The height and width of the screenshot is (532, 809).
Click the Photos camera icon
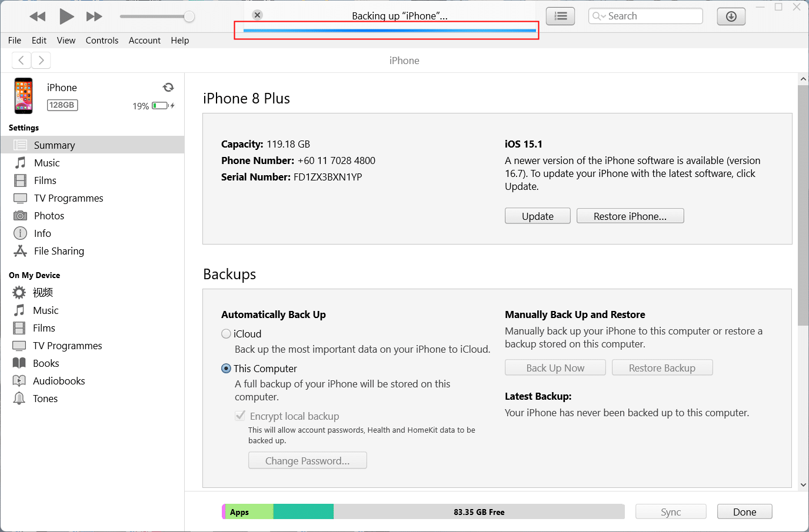point(20,216)
